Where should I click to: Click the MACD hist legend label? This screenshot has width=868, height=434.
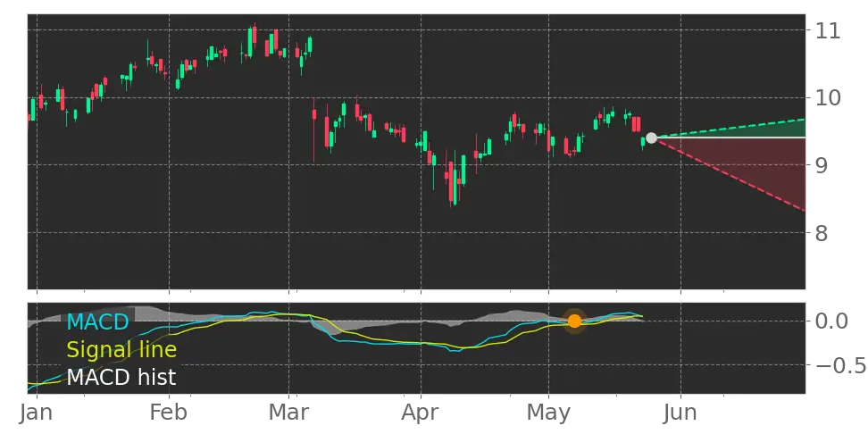click(121, 378)
